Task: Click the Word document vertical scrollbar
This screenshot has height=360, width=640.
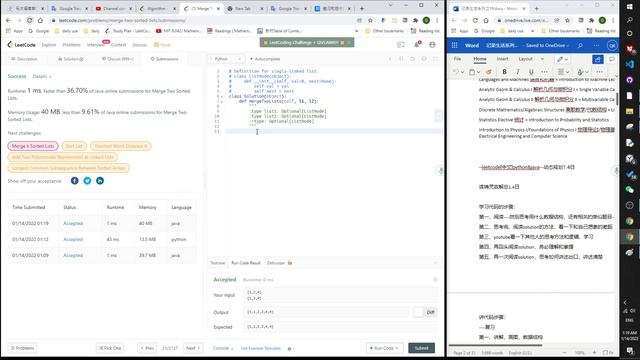Action: (617, 98)
